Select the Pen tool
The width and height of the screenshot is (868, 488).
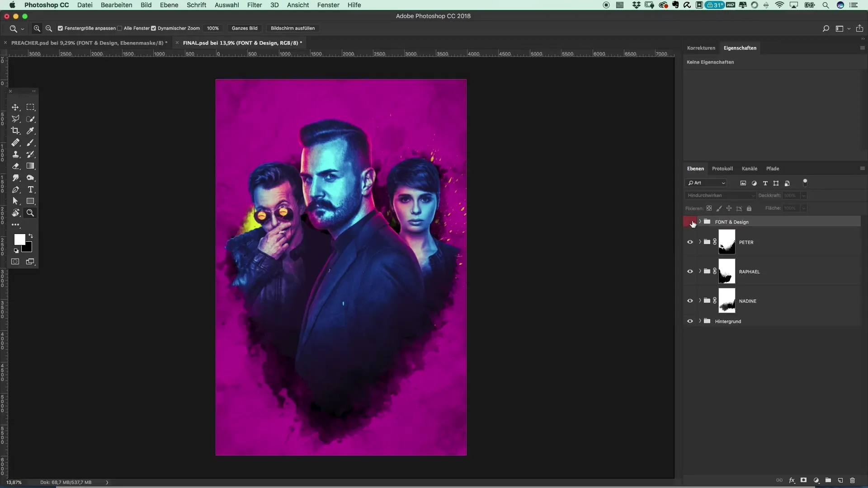(x=15, y=190)
